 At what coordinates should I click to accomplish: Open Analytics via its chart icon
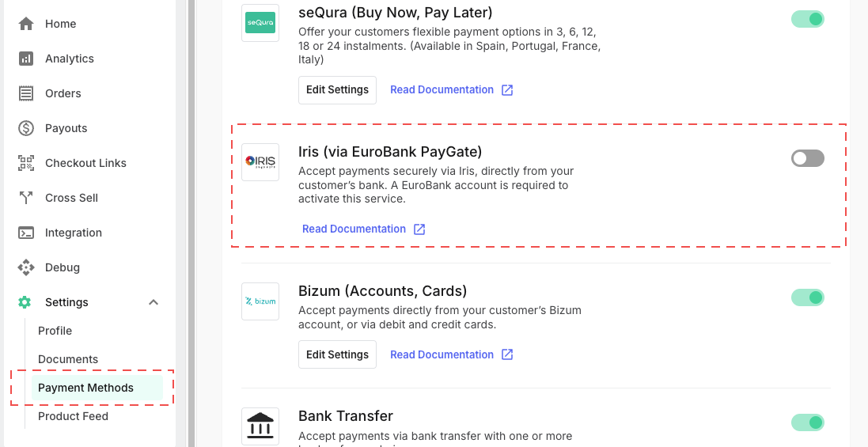(x=26, y=59)
